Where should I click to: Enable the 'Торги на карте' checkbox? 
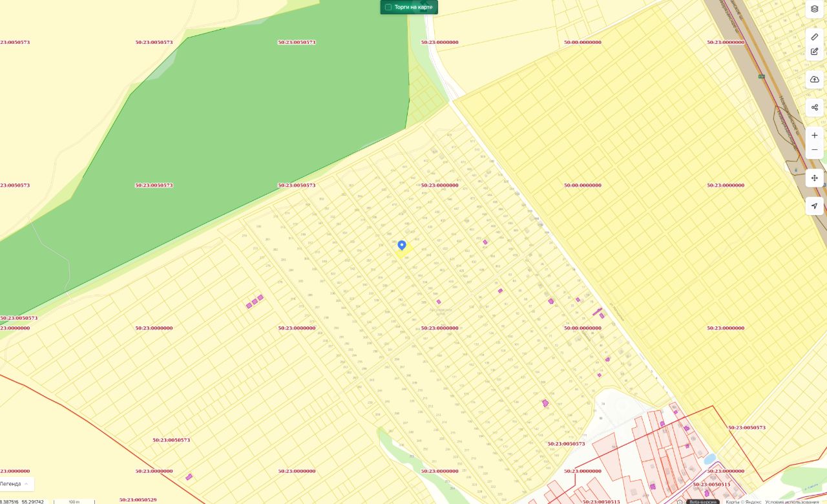coord(388,7)
